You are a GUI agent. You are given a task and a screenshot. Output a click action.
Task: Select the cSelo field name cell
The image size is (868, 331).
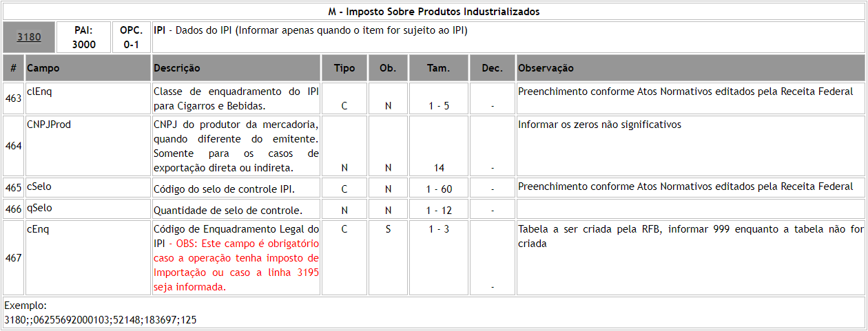coord(39,186)
